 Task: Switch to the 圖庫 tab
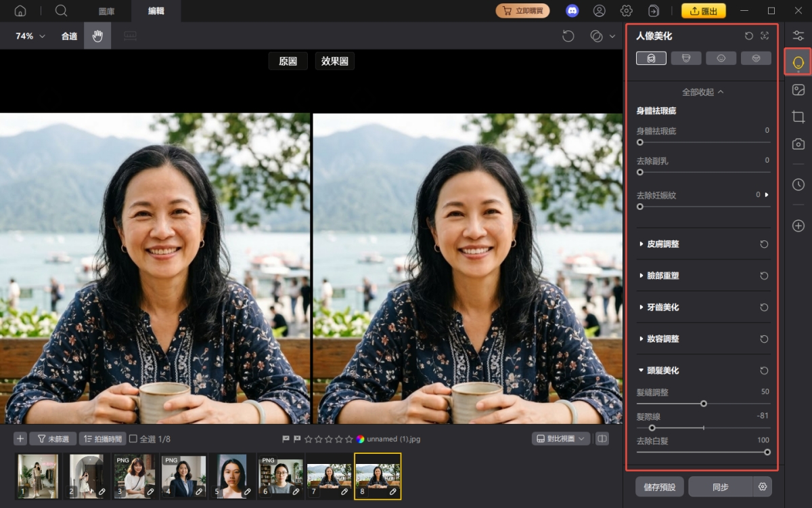[107, 11]
